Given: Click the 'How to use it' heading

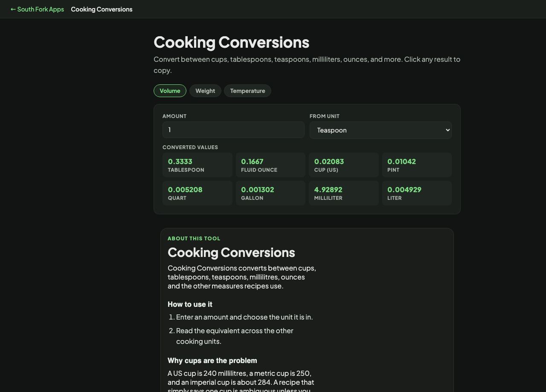Looking at the screenshot, I should coord(190,304).
